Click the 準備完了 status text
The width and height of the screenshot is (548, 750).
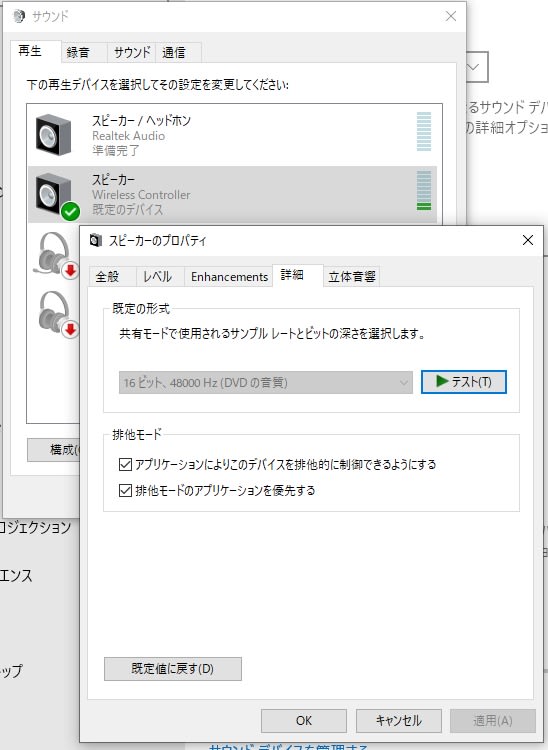[x=116, y=151]
